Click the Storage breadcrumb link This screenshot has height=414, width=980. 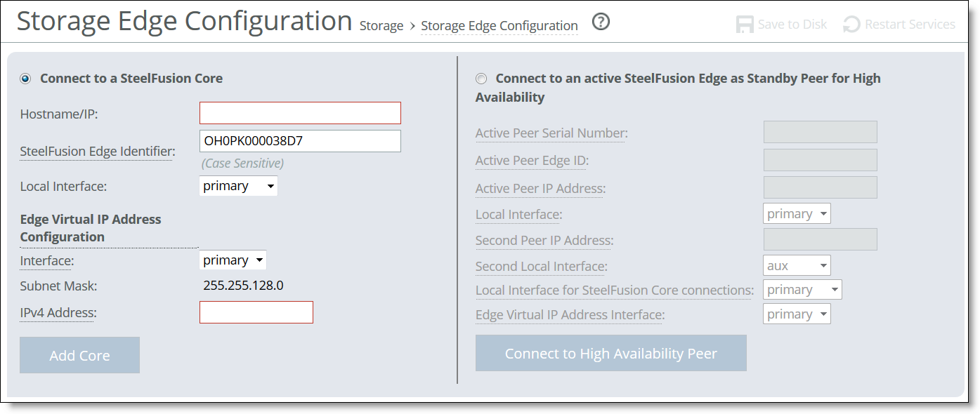pos(381,25)
